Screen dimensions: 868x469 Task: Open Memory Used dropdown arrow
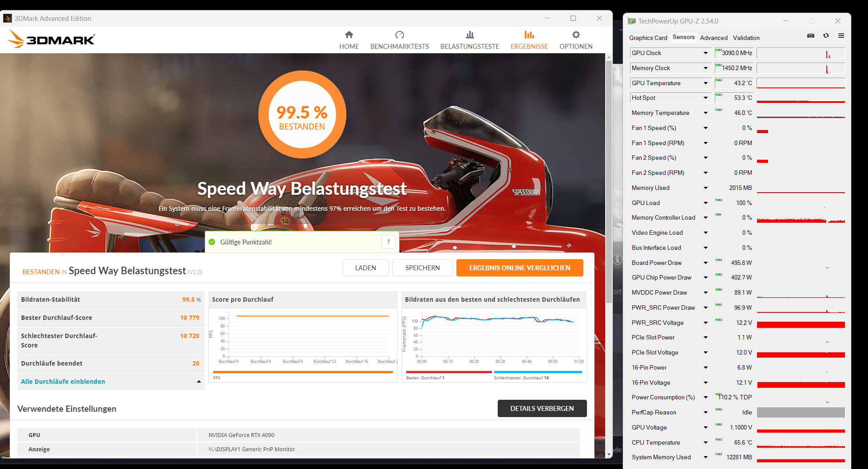(x=705, y=188)
